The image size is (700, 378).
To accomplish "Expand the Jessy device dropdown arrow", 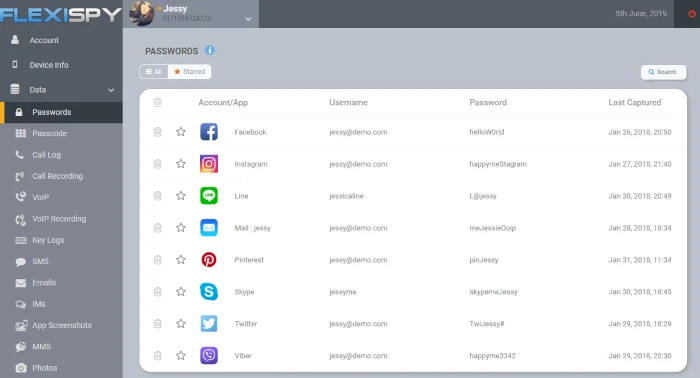I will point(249,19).
